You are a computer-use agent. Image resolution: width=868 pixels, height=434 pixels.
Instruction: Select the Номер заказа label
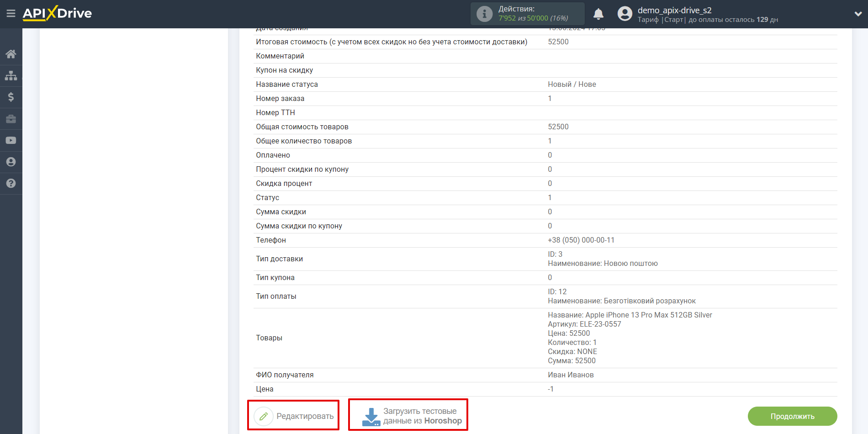[x=280, y=99]
